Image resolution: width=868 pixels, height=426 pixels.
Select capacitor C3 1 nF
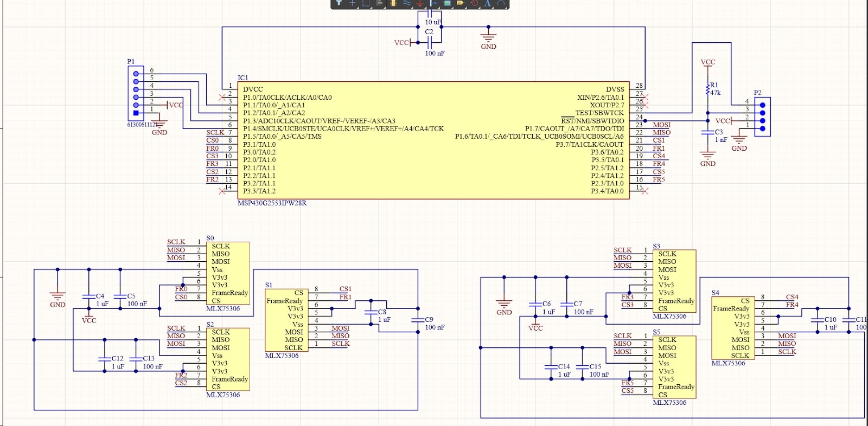[707, 132]
